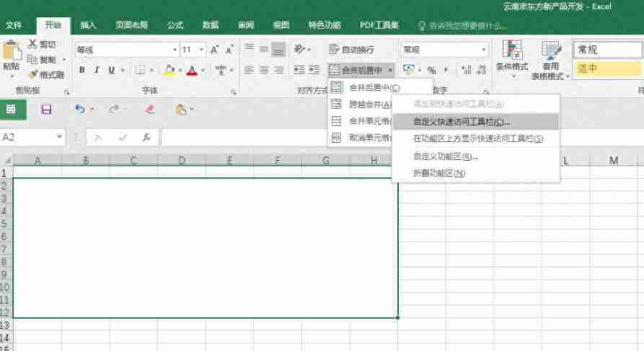Image resolution: width=644 pixels, height=351 pixels.
Task: Select 跨越合并(A) merge option
Action: 361,105
